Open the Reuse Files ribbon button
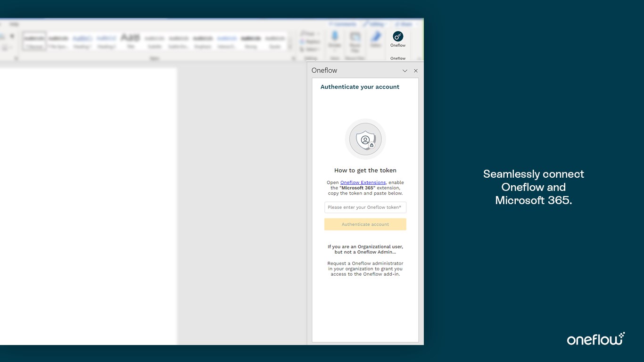 (x=355, y=41)
